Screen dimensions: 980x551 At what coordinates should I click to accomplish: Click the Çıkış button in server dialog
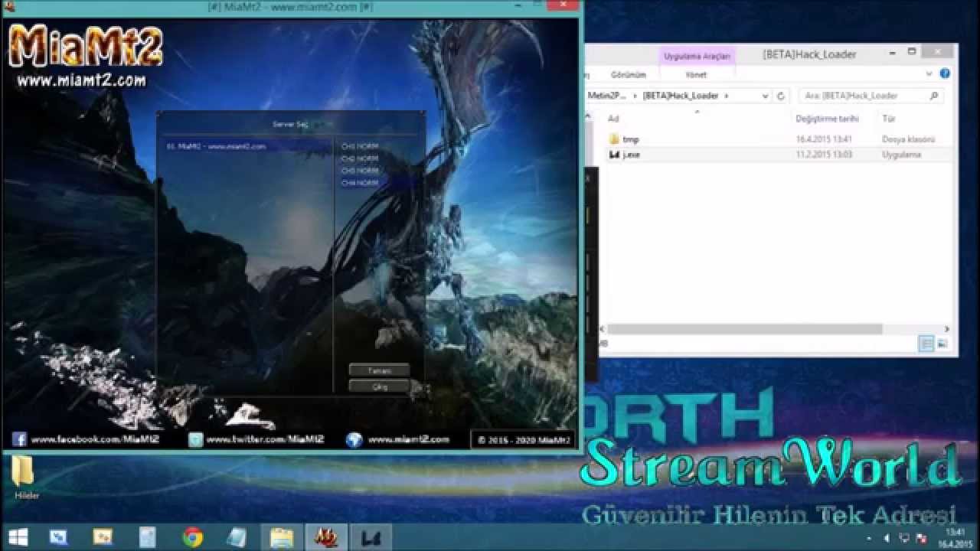click(379, 386)
